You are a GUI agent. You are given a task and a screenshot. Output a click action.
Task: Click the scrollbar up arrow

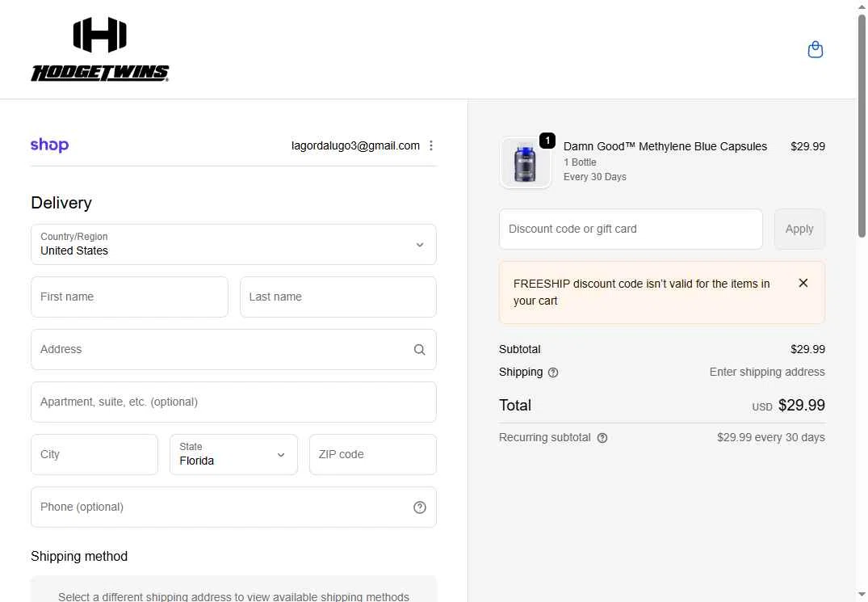click(x=862, y=6)
